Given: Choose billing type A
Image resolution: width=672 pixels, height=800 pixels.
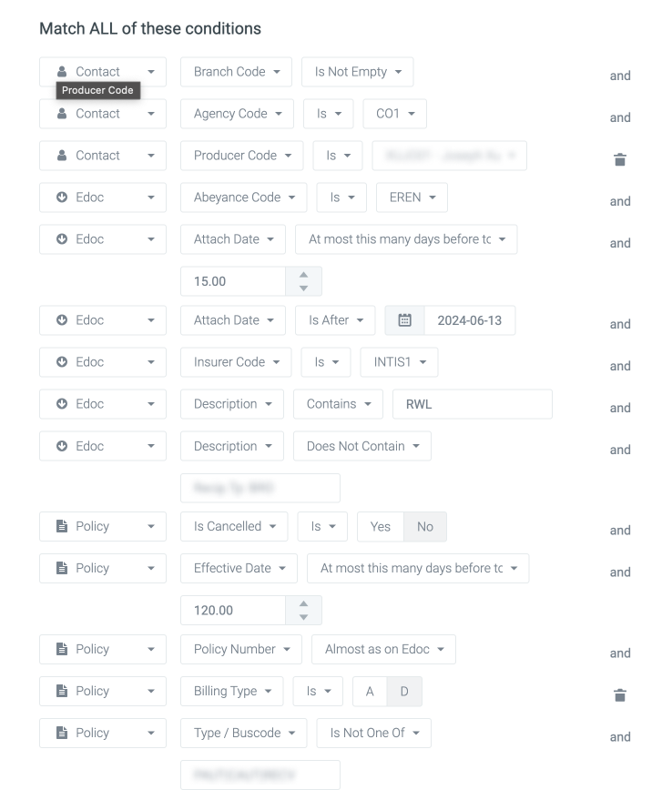Looking at the screenshot, I should point(370,692).
